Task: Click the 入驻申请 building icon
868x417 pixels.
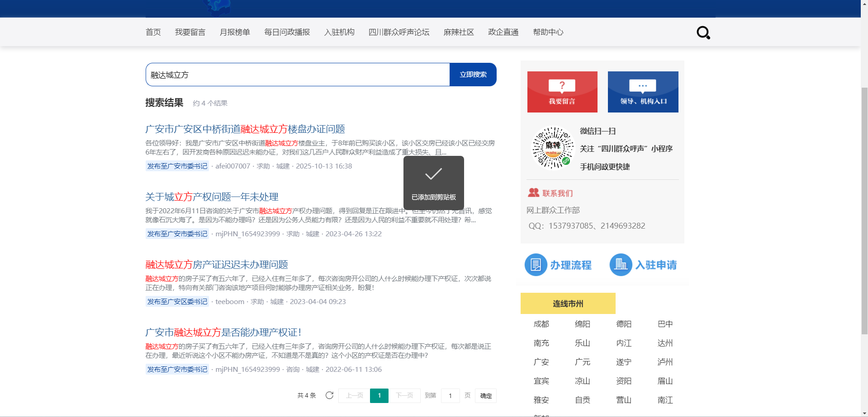Action: 621,265
